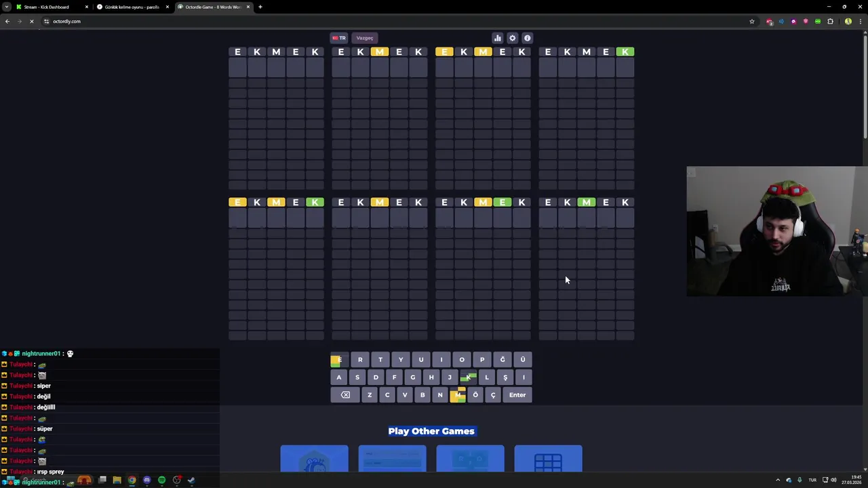This screenshot has width=868, height=488.
Task: Go back to the previous page
Action: click(7, 22)
